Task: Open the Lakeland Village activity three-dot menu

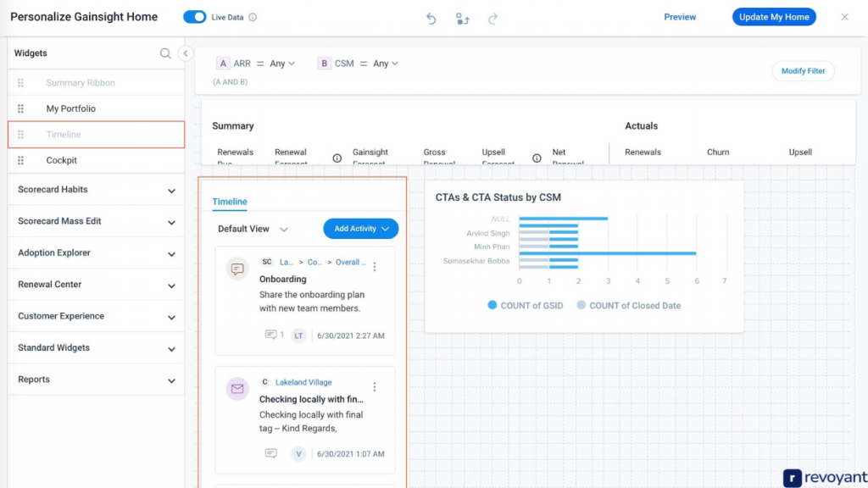Action: 375,386
